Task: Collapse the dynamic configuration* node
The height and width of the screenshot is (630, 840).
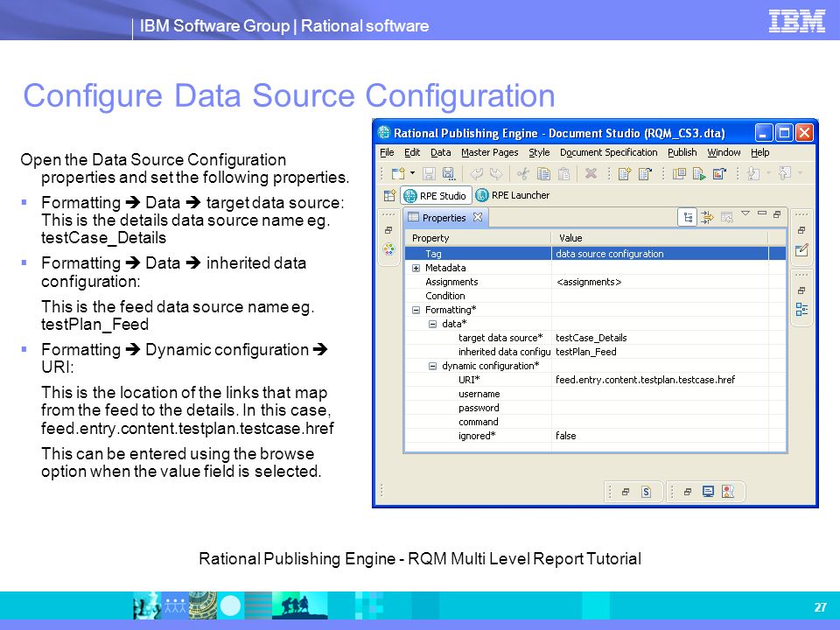Action: (433, 366)
